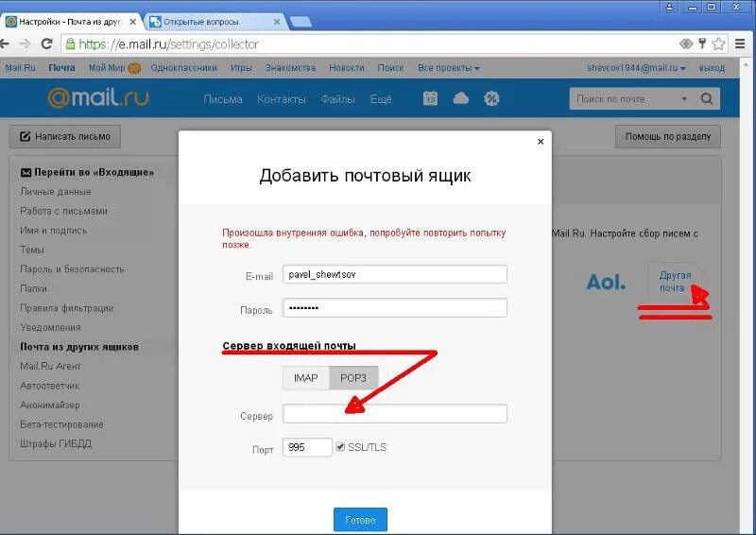
Task: Open Уведомления settings
Action: point(50,327)
